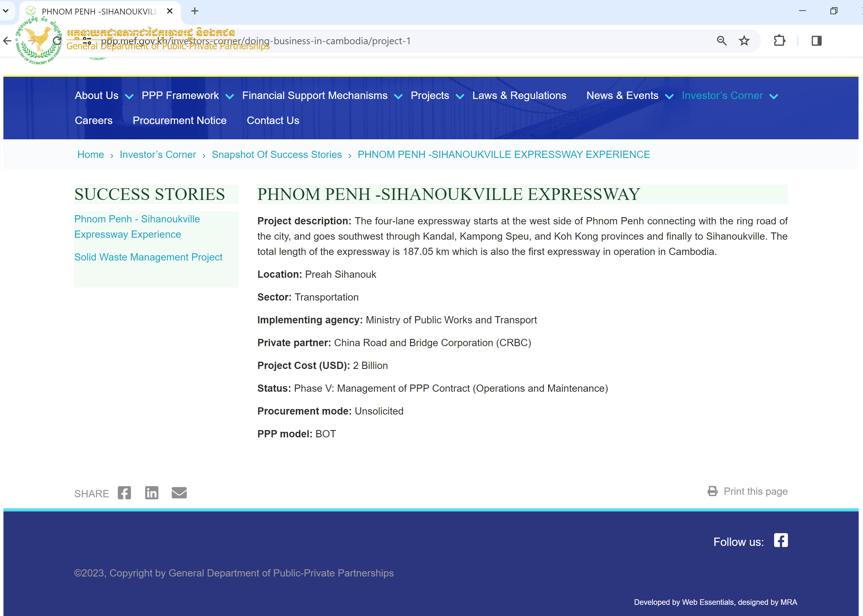Click the zoom magnifier icon in address bar
Image resolution: width=863 pixels, height=616 pixels.
[721, 41]
